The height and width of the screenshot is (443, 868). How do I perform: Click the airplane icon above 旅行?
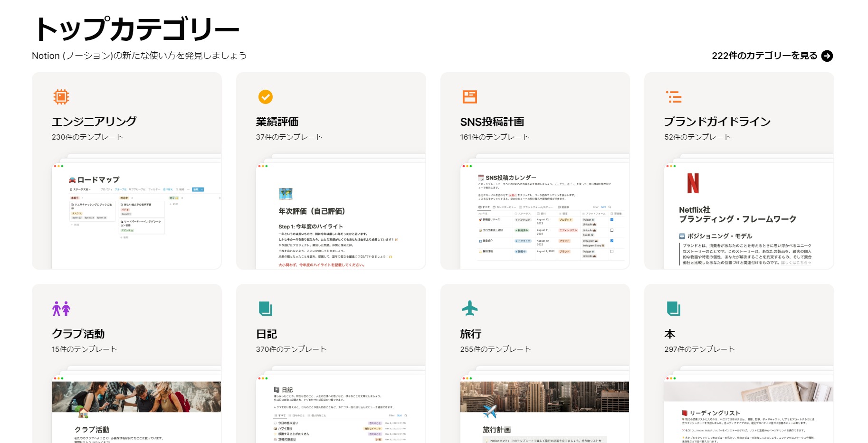pyautogui.click(x=469, y=309)
